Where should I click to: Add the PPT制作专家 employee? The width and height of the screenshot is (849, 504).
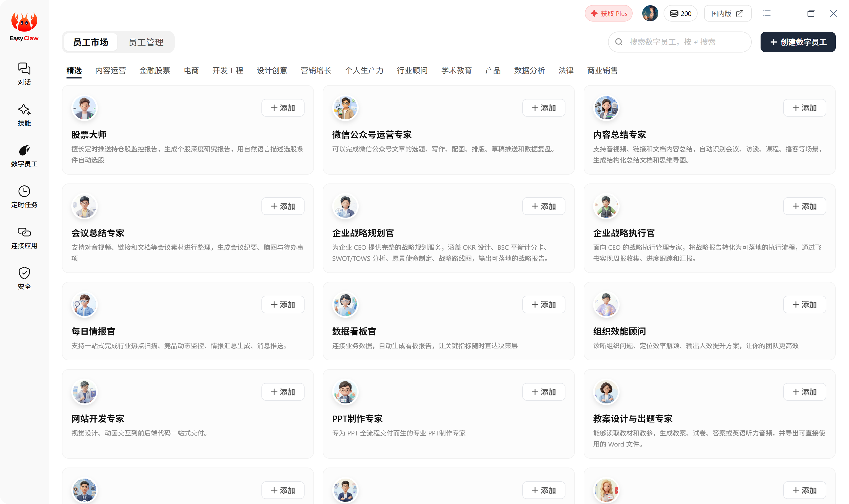[x=543, y=392]
